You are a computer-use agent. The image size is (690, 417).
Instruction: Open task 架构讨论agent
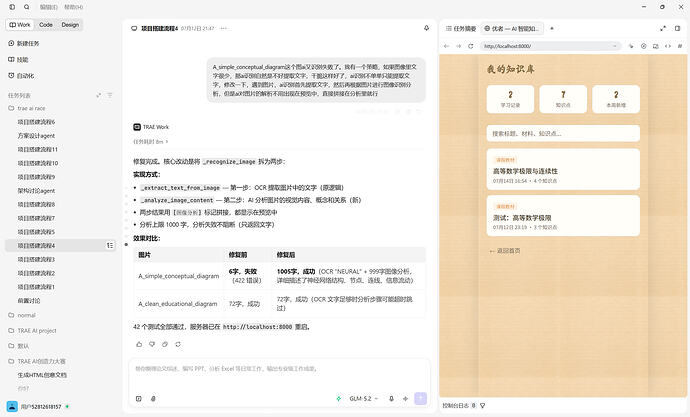pyautogui.click(x=36, y=190)
